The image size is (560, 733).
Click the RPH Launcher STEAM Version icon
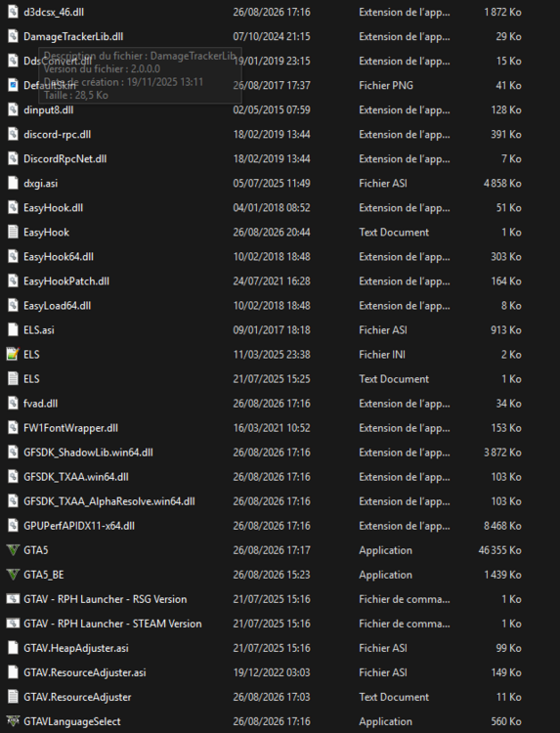pos(13,624)
